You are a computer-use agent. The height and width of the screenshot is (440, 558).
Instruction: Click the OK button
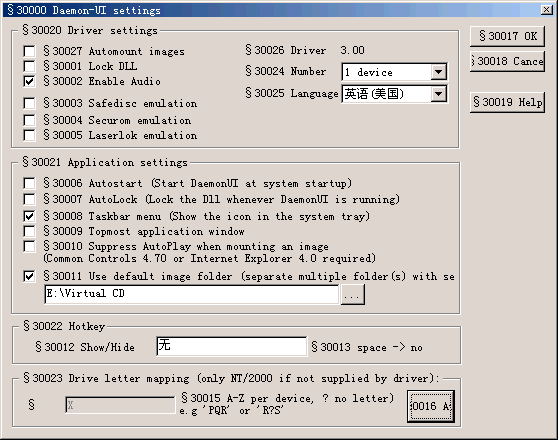click(x=507, y=36)
